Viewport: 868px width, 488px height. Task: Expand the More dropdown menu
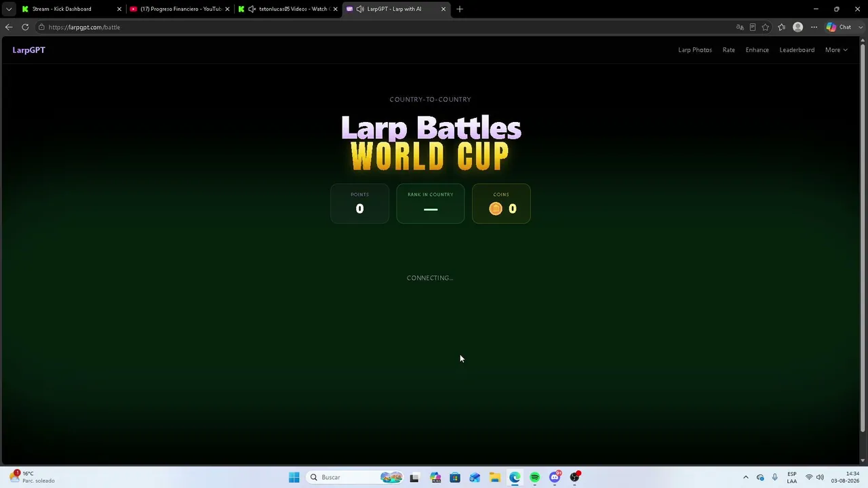click(x=836, y=50)
